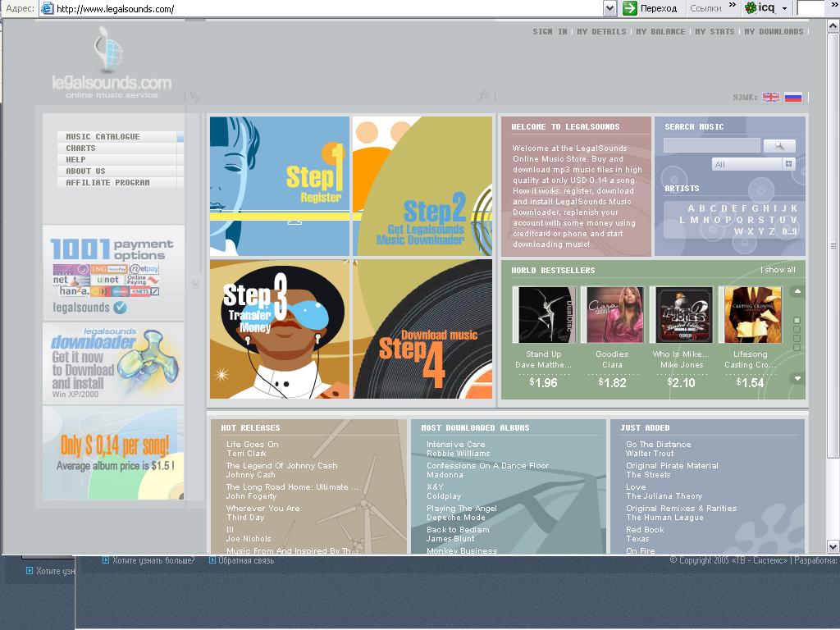Open Back to Bedlam album
The width and height of the screenshot is (840, 630).
click(458, 529)
